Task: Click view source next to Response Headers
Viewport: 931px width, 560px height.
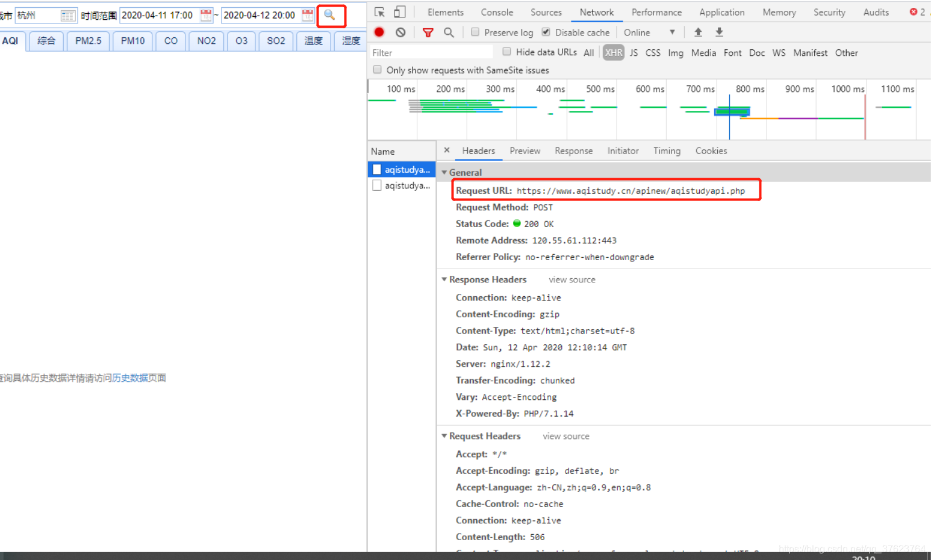Action: 572,280
